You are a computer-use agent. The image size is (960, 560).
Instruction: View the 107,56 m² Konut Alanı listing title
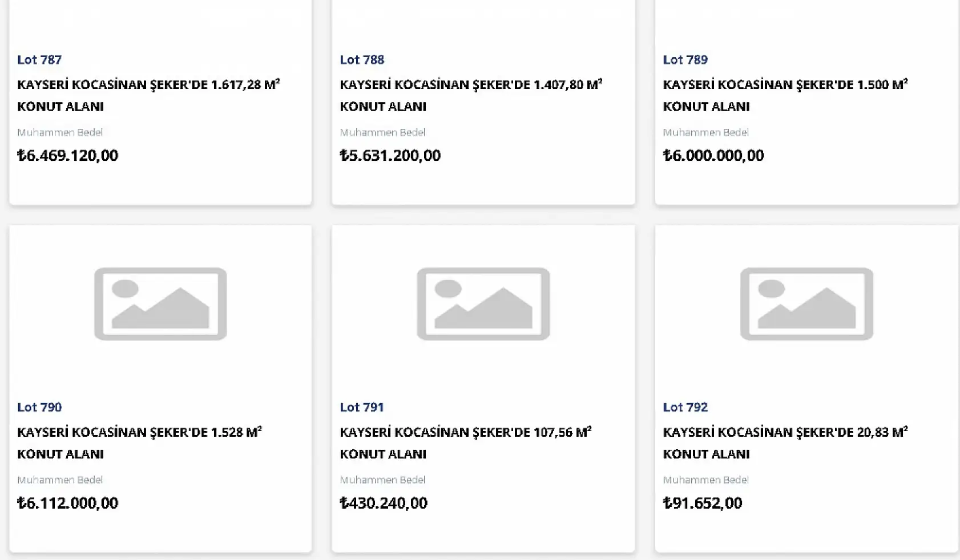(465, 443)
